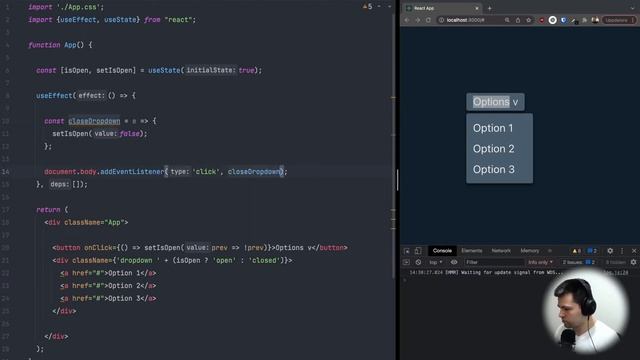Click the useState call on line 6
The image size is (640, 360).
(x=164, y=70)
